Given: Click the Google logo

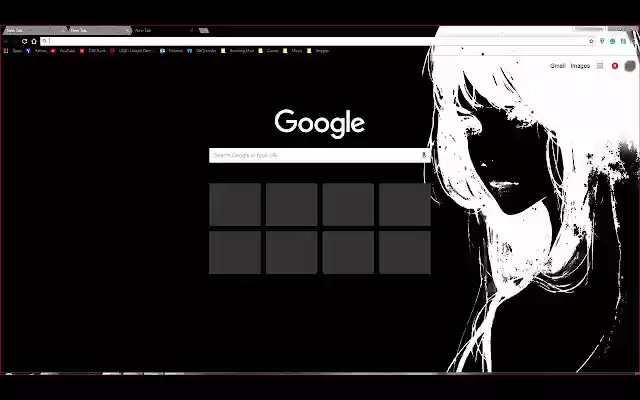Looking at the screenshot, I should tap(320, 123).
